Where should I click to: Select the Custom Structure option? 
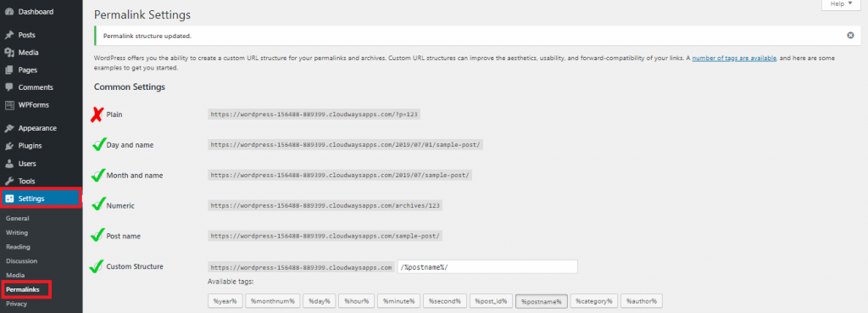point(97,266)
